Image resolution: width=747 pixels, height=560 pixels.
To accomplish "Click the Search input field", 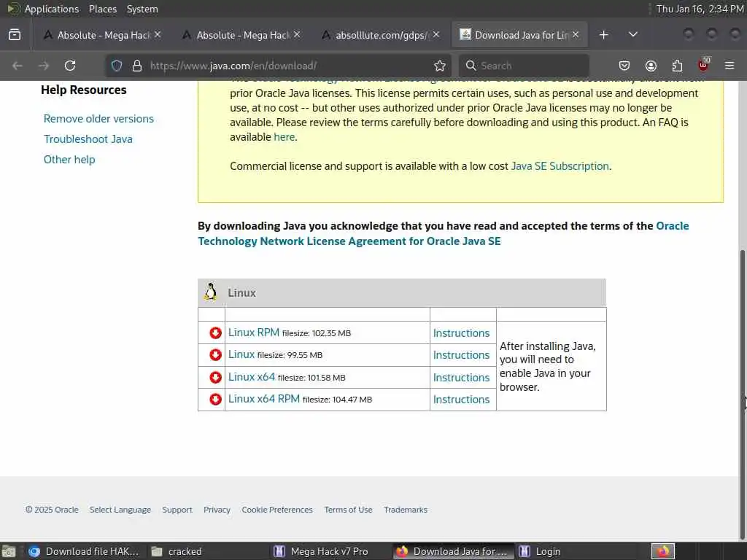I will click(524, 65).
